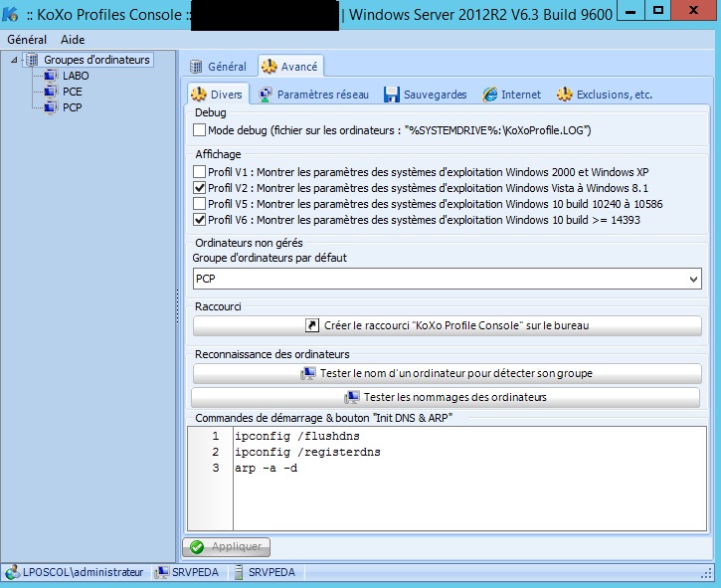721x588 pixels.
Task: Enable the Mode debug checkbox
Action: [199, 130]
